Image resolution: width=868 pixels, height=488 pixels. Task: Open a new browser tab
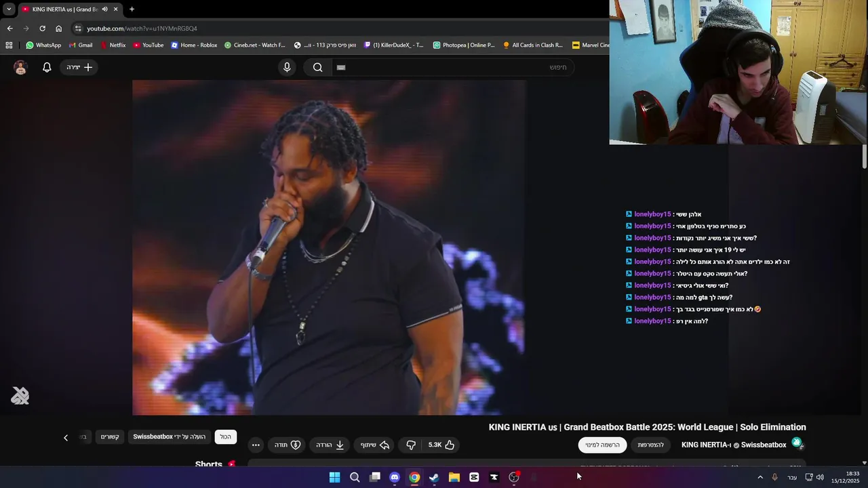coord(132,9)
